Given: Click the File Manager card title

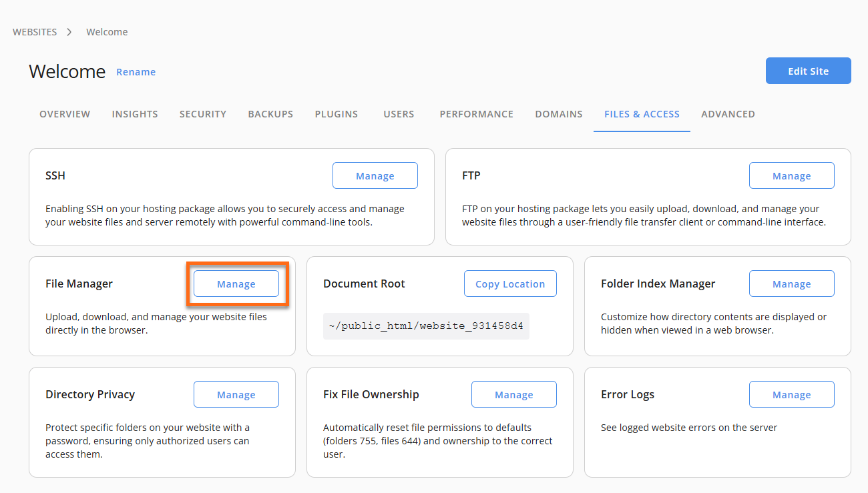Looking at the screenshot, I should [79, 284].
